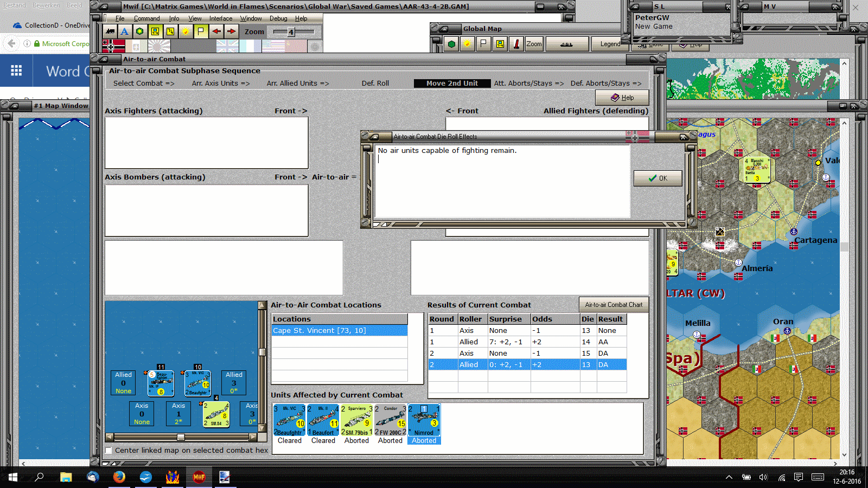Open the taskbar search icon
This screenshot has width=868, height=488.
[39, 477]
